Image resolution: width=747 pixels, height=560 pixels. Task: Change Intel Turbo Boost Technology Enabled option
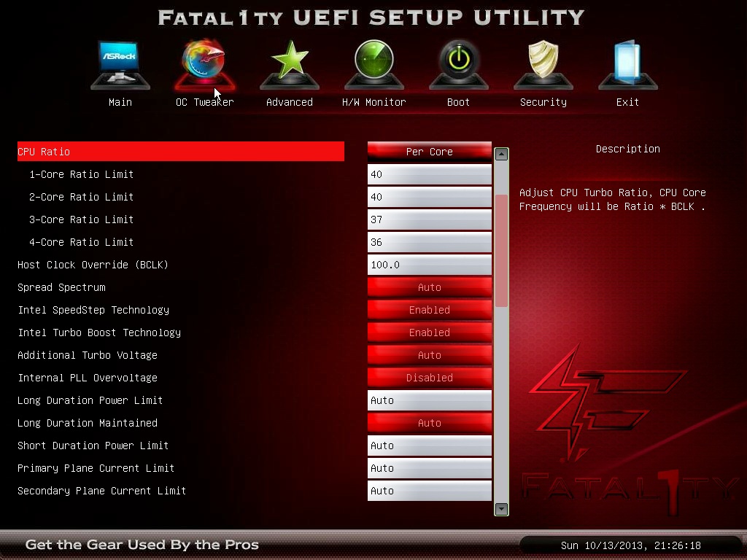tap(429, 332)
